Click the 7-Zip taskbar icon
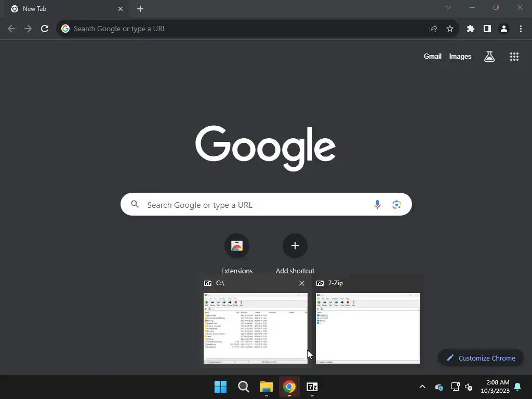The image size is (532, 399). pyautogui.click(x=312, y=387)
